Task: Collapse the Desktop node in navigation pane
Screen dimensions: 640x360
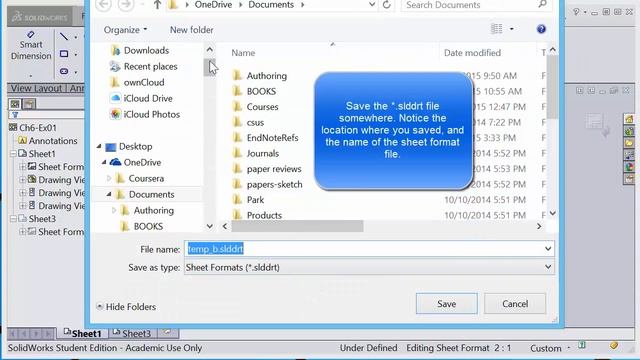Action: [x=99, y=146]
